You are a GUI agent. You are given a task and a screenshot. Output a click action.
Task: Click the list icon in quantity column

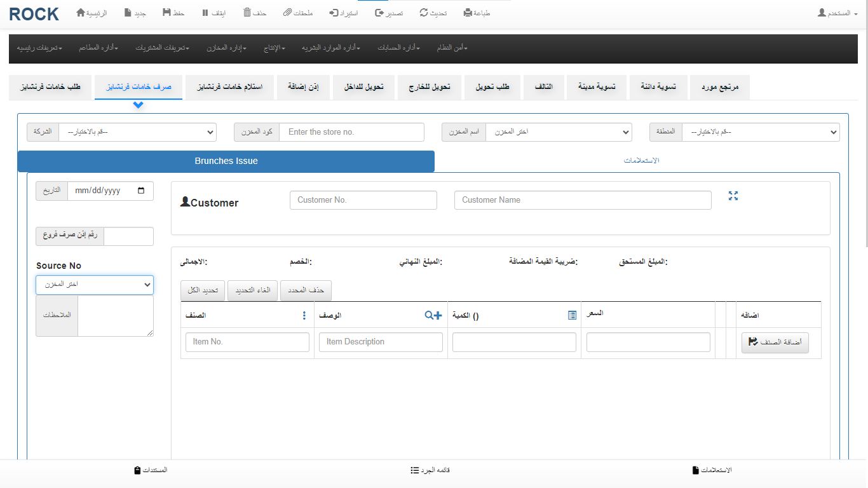tap(572, 315)
